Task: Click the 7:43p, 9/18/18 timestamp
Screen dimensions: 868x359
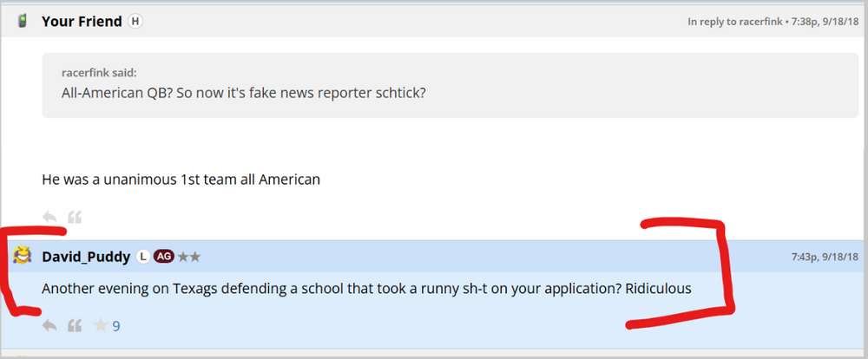Action: coord(825,258)
